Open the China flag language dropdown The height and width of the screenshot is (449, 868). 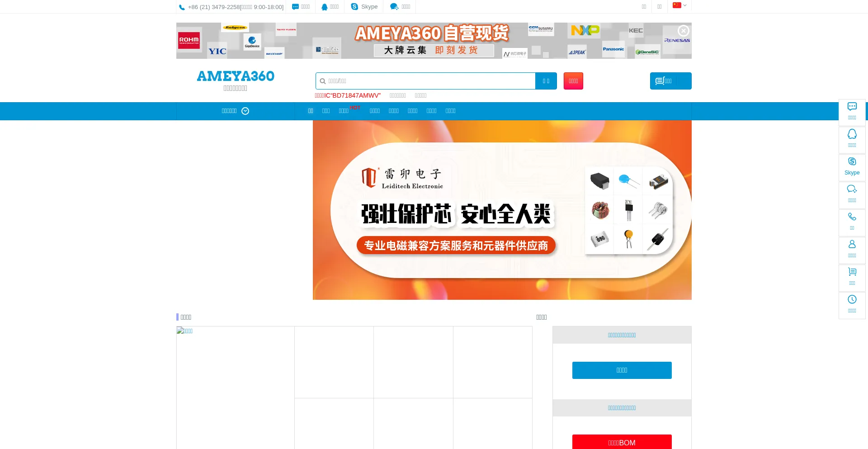click(679, 5)
